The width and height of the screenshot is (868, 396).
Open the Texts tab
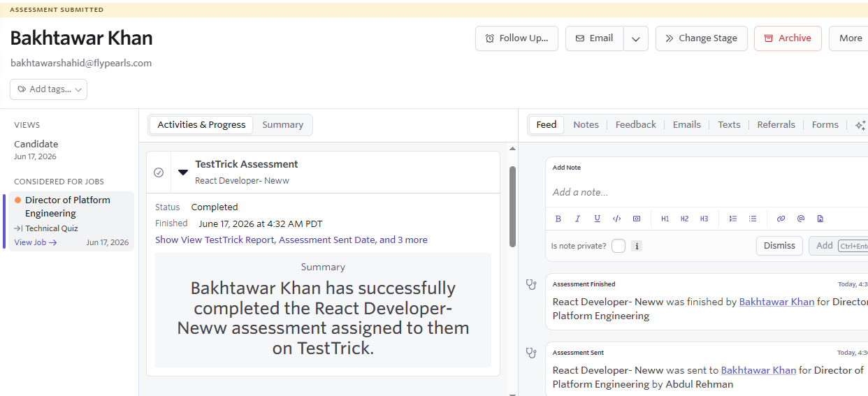729,125
